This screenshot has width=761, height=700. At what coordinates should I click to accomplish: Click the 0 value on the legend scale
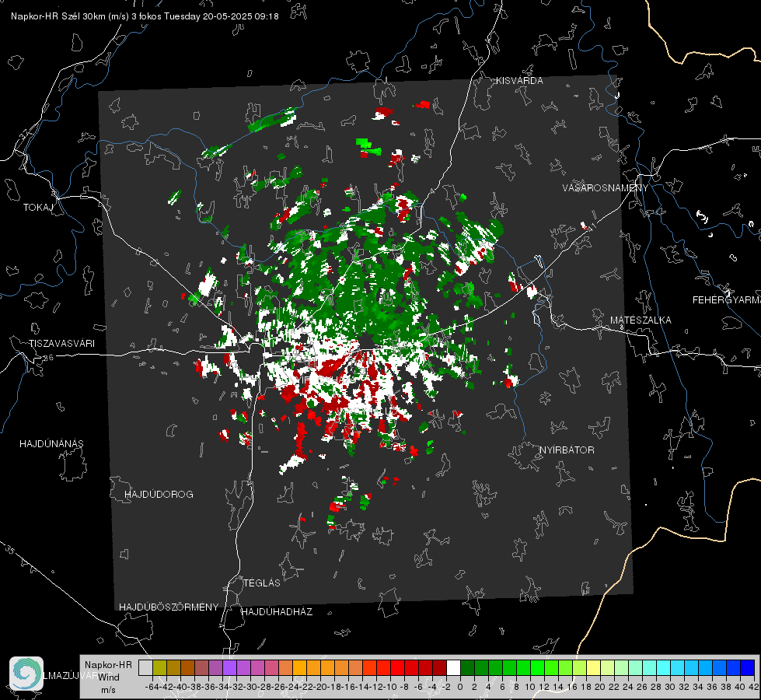coord(460,688)
